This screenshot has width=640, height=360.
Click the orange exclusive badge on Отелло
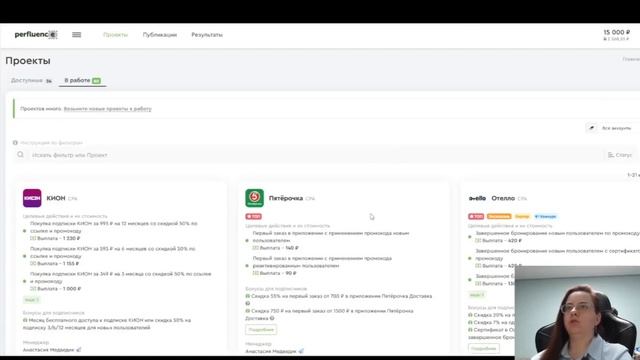click(499, 216)
